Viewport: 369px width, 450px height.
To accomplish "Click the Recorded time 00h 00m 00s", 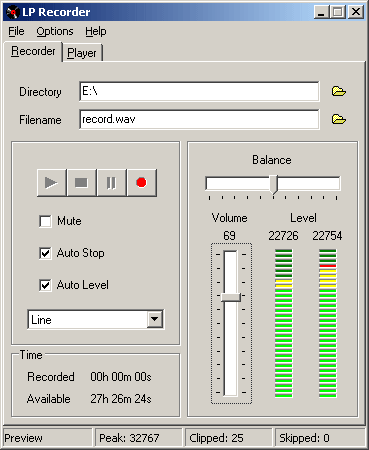I will (121, 377).
